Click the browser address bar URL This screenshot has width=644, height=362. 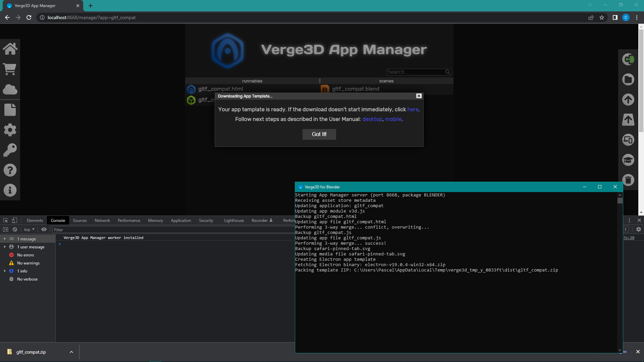point(92,17)
